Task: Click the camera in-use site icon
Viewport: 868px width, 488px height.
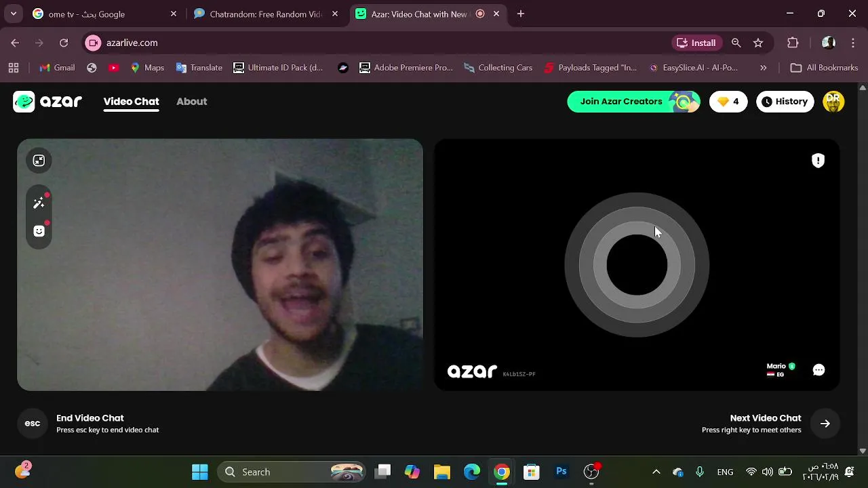Action: (94, 43)
